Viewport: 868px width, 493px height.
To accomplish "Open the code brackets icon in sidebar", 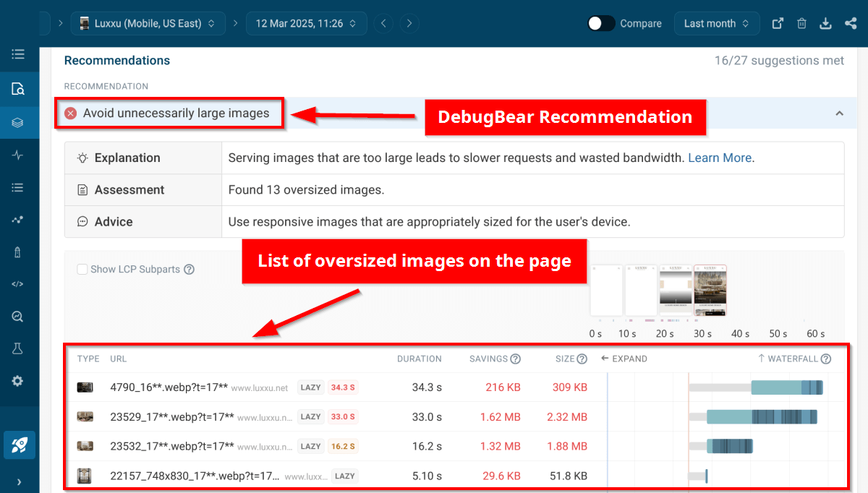I will tap(18, 284).
